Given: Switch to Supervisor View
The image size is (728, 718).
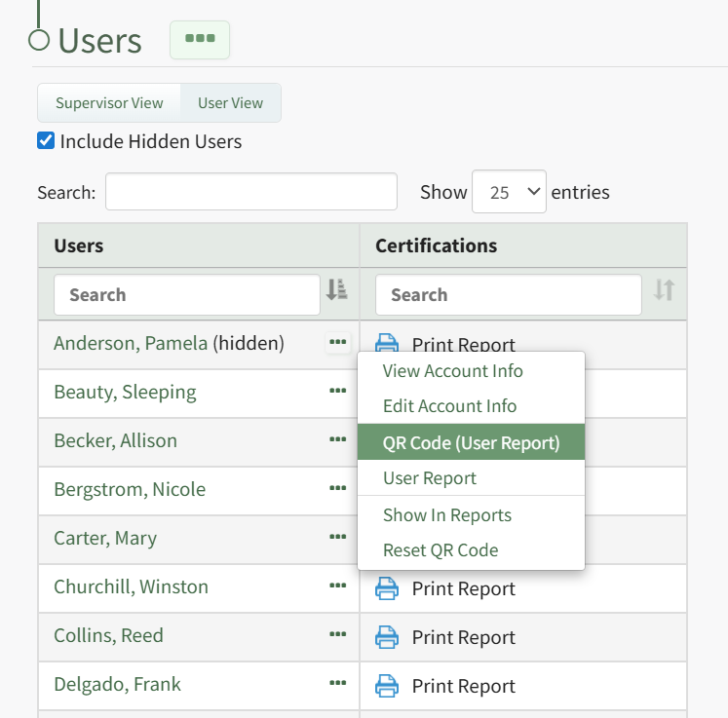Looking at the screenshot, I should point(109,103).
